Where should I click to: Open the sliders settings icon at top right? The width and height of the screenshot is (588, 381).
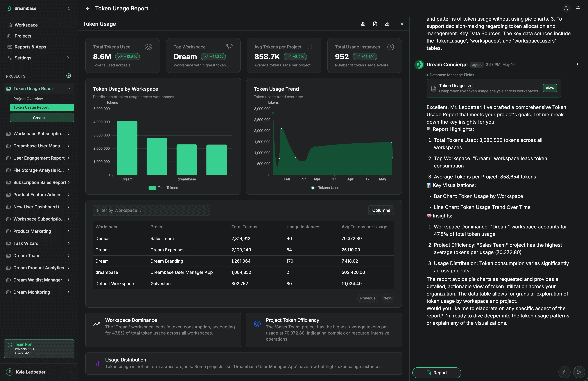click(x=578, y=8)
